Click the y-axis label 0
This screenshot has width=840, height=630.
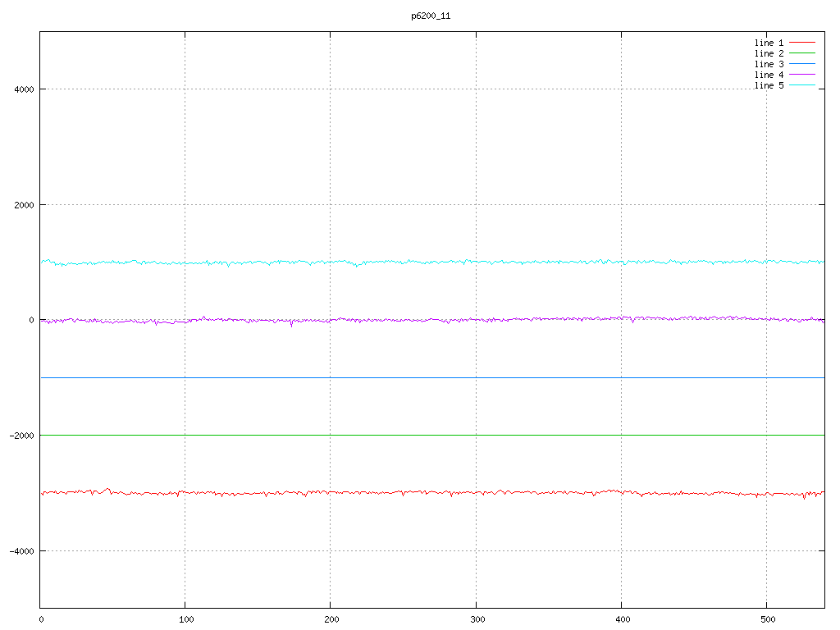32,321
